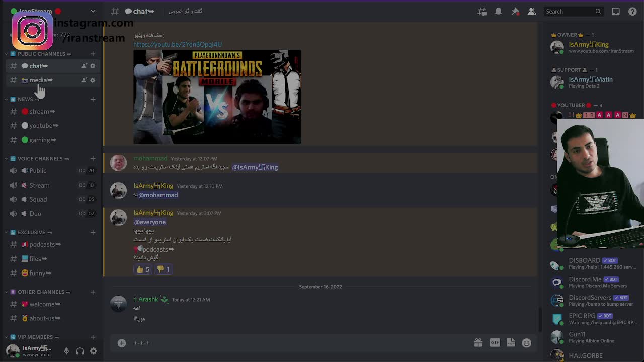Open the Help question mark icon
The image size is (644, 362).
632,12
